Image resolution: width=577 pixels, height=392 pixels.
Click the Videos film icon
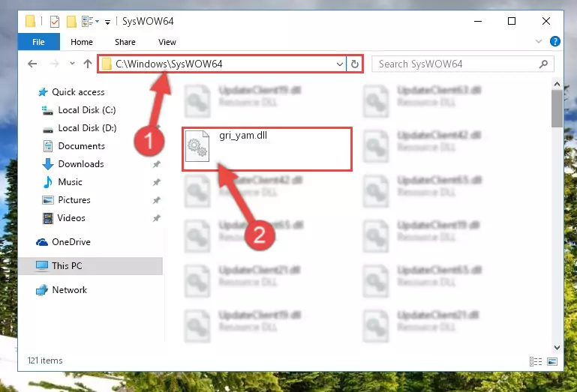[48, 218]
